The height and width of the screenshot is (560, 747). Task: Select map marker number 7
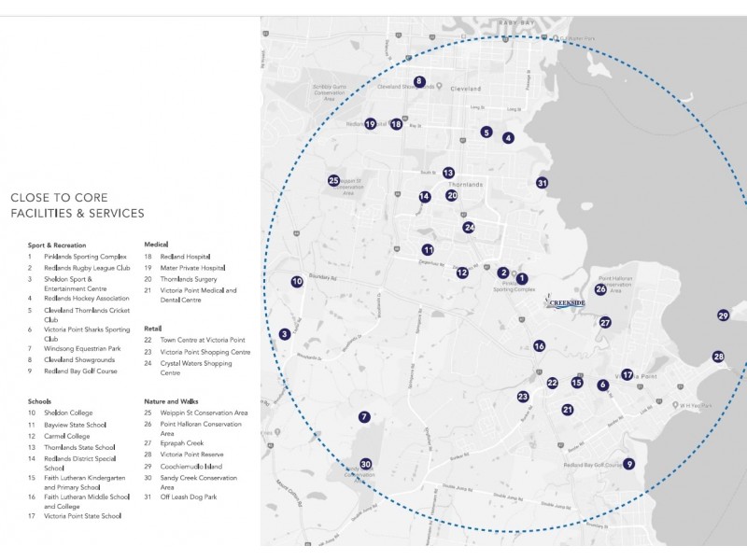coord(364,417)
